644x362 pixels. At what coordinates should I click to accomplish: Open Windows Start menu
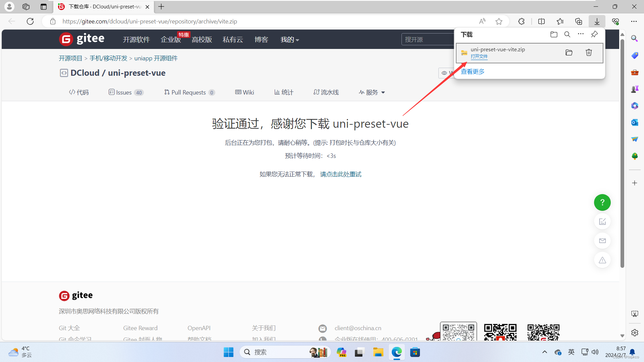click(x=228, y=352)
